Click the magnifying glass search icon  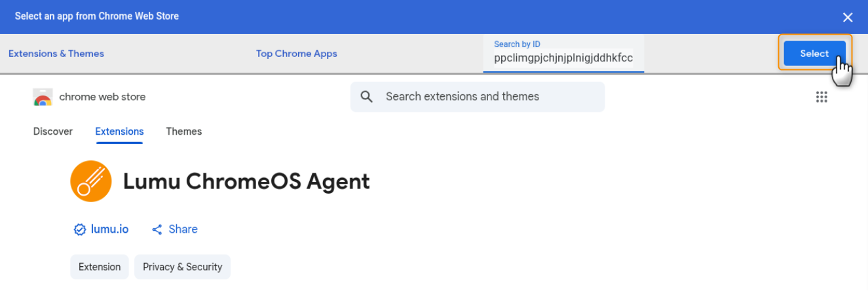coord(367,97)
